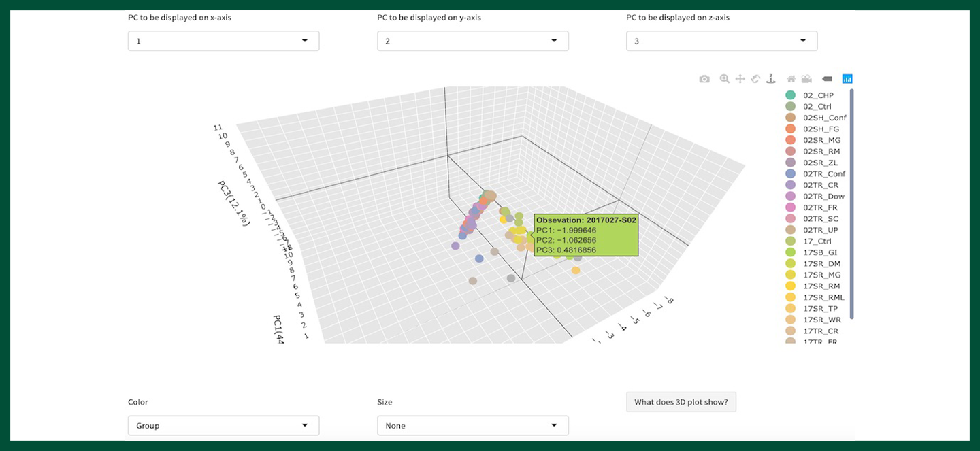980x451 pixels.
Task: Hide the 02SR_RM legend group
Action: click(813, 151)
